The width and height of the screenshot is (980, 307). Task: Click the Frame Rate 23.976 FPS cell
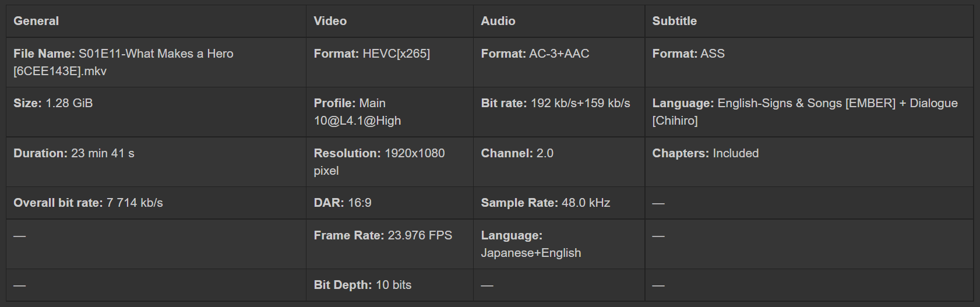(383, 235)
